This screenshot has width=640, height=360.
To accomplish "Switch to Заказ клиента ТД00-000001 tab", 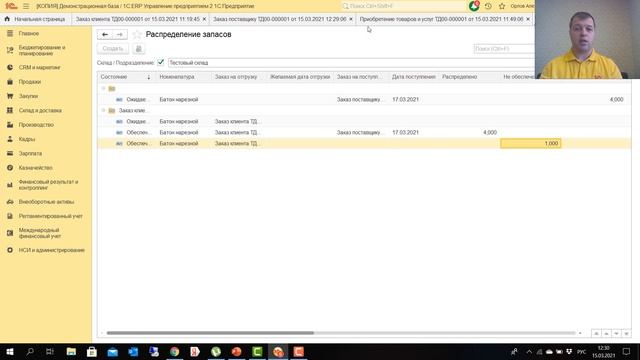I will (138, 19).
